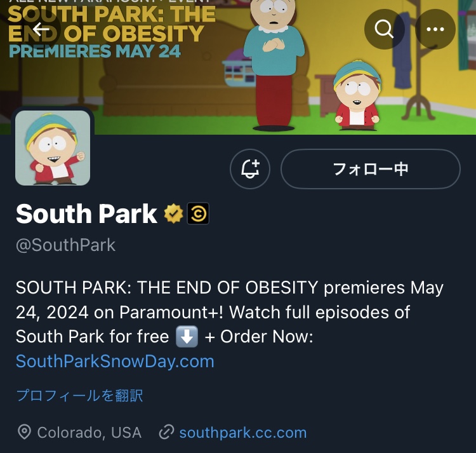Open search with the magnifying glass icon
The width and height of the screenshot is (476, 453).
385,29
